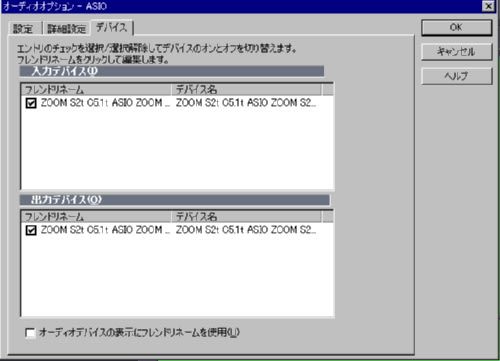Click the OK button

(x=456, y=28)
